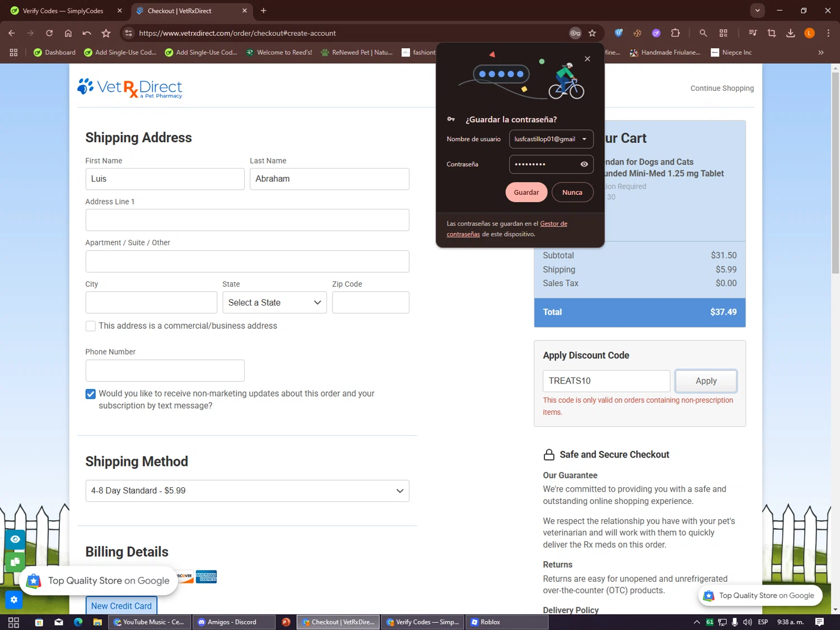840x630 pixels.
Task: Click the discount code input field
Action: coord(606,381)
